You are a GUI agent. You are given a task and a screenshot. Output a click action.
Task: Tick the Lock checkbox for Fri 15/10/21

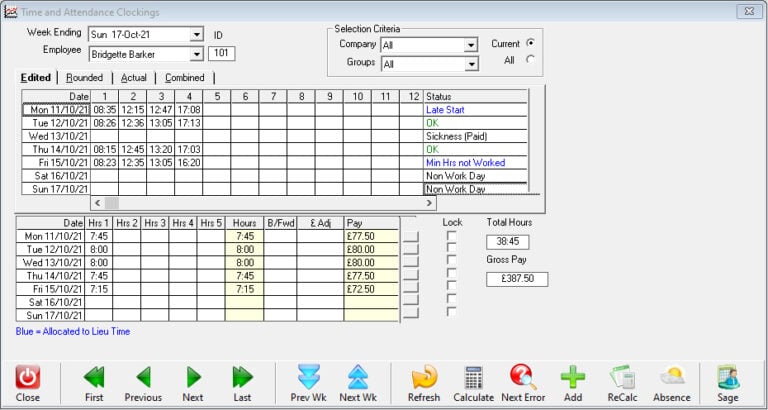tap(451, 286)
